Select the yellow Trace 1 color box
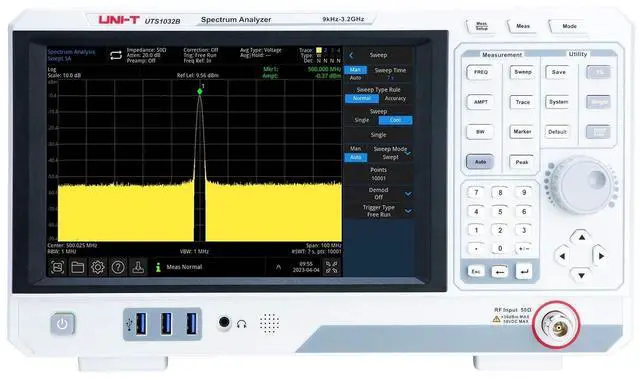The width and height of the screenshot is (640, 379). click(x=319, y=50)
